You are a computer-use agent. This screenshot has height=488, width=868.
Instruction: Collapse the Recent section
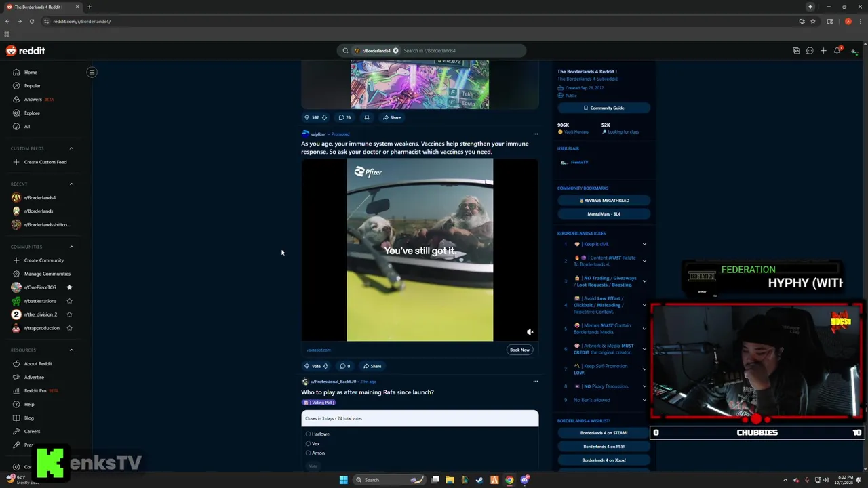pyautogui.click(x=71, y=184)
